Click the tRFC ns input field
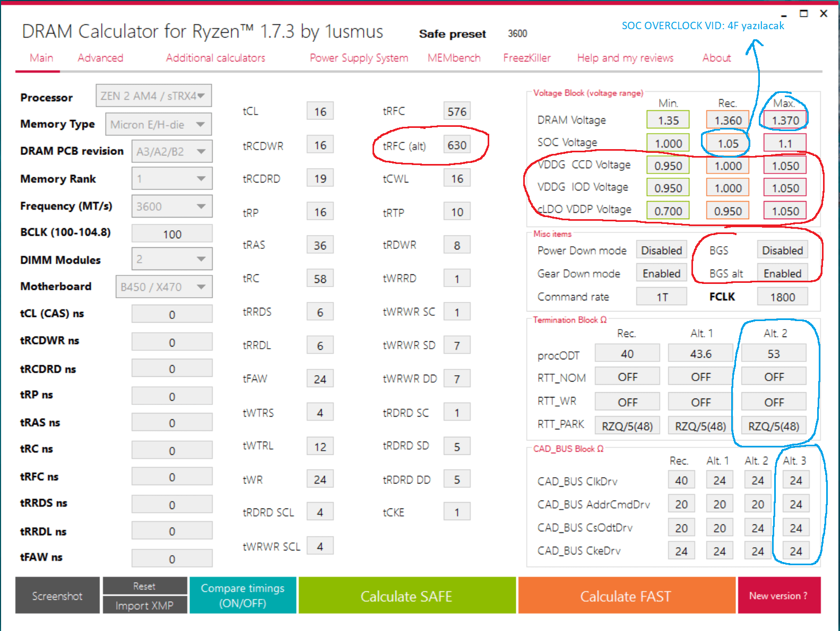The width and height of the screenshot is (840, 631). pos(172,477)
